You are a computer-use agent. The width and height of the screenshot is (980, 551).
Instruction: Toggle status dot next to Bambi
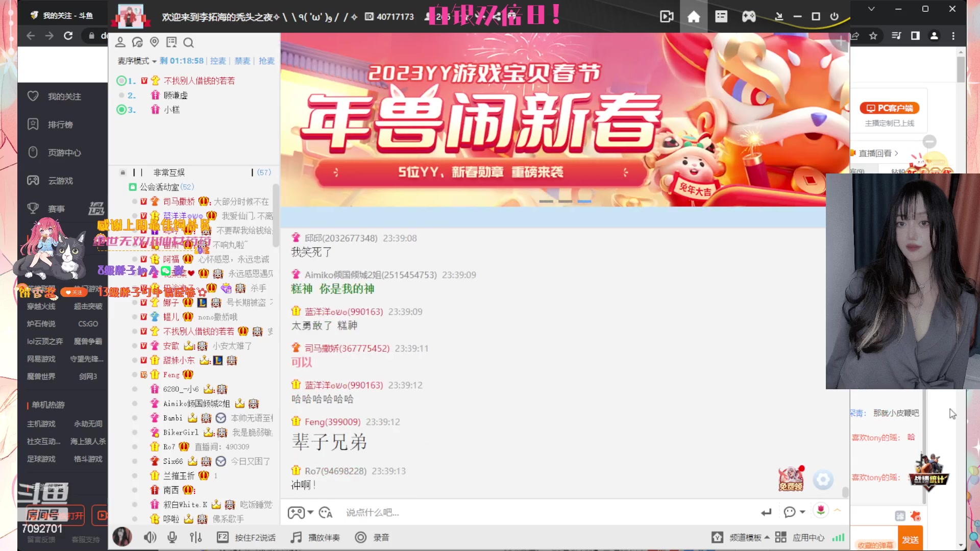click(135, 418)
